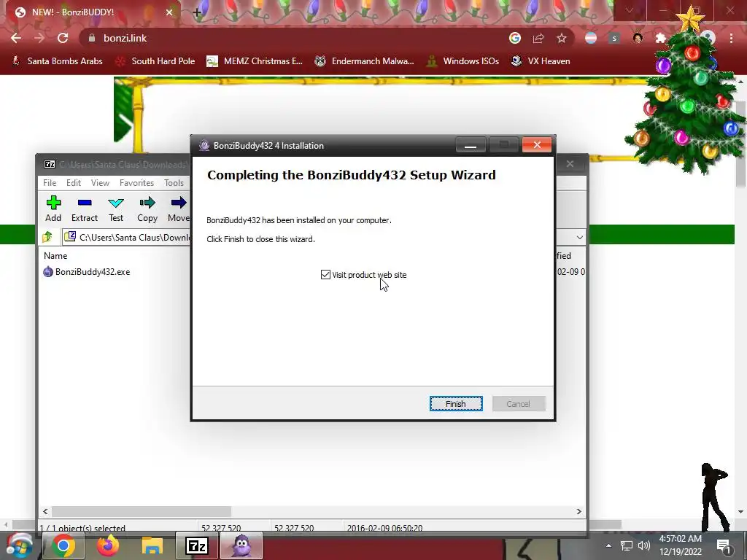This screenshot has height=560, width=747.
Task: Click Chrome forward button
Action: tap(39, 38)
